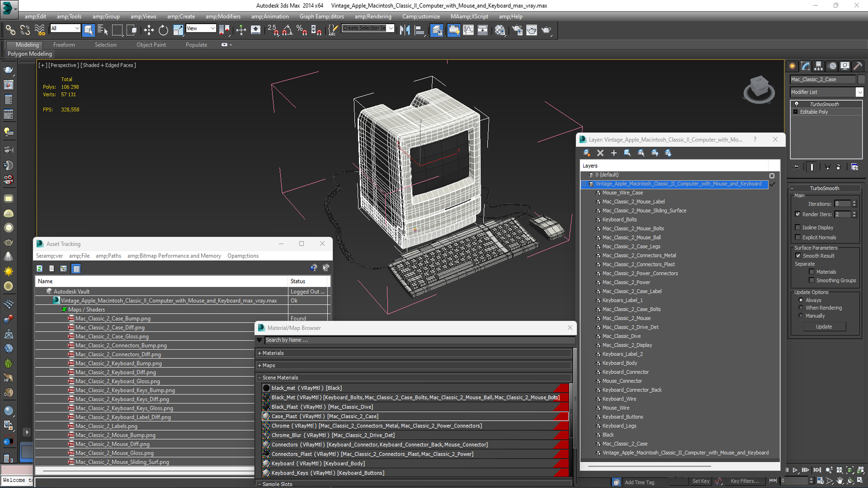
Task: Click the viewport Shaded + Edged Faces label
Action: tap(108, 65)
